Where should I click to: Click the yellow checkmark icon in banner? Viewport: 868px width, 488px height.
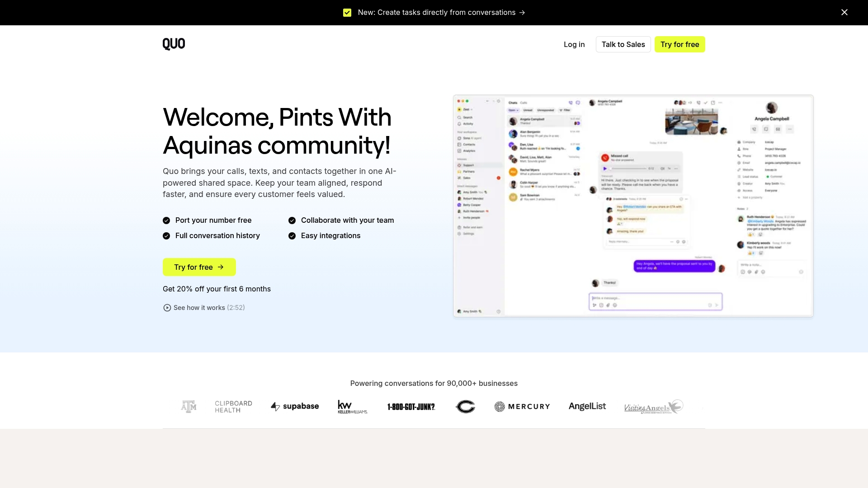click(347, 13)
